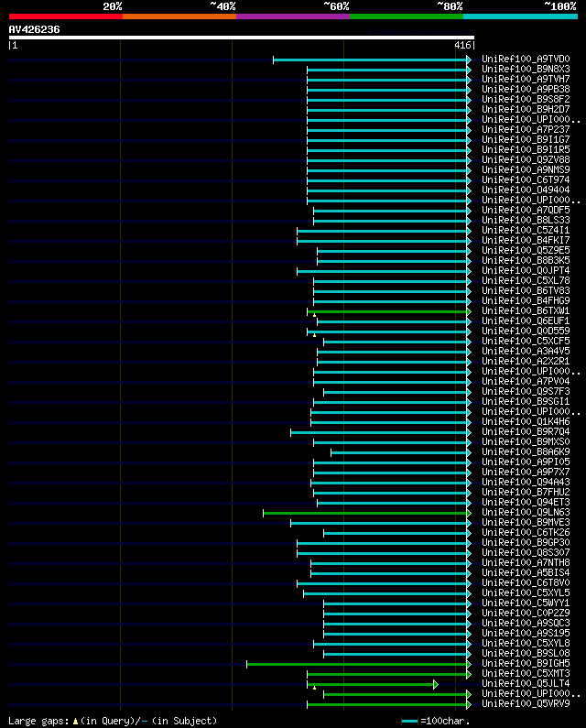Select hit label UniRef100_B4FHG9
This screenshot has width=586, height=728.
point(526,301)
